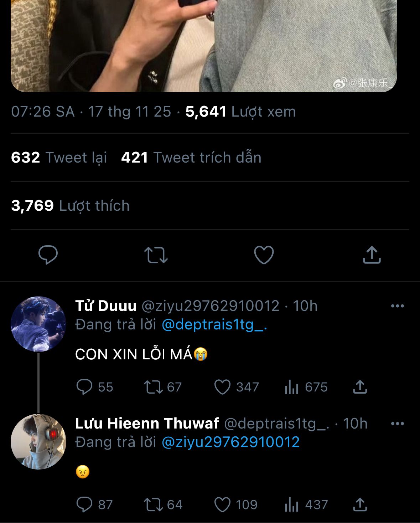
Task: Open Tử Duuu's profile avatar
Action: point(38,324)
